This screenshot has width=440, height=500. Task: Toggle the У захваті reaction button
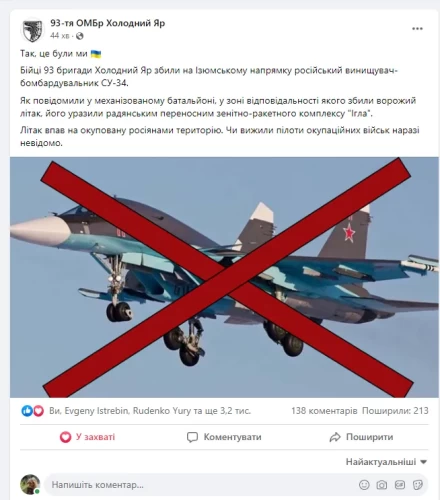pos(87,437)
